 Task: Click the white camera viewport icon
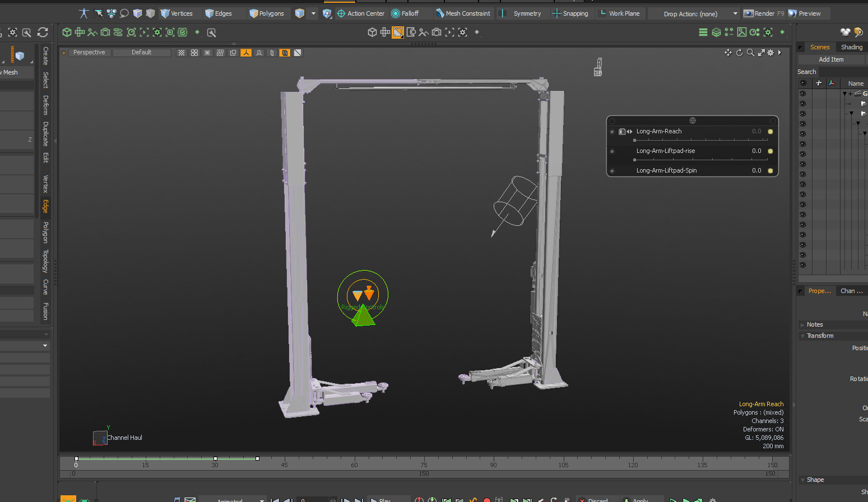[x=437, y=32]
